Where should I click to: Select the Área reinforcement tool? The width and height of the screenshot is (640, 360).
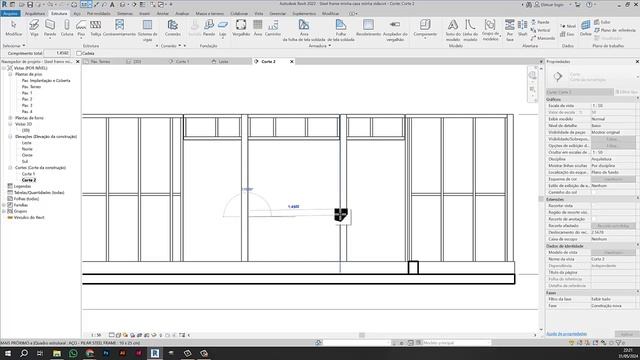(258, 28)
